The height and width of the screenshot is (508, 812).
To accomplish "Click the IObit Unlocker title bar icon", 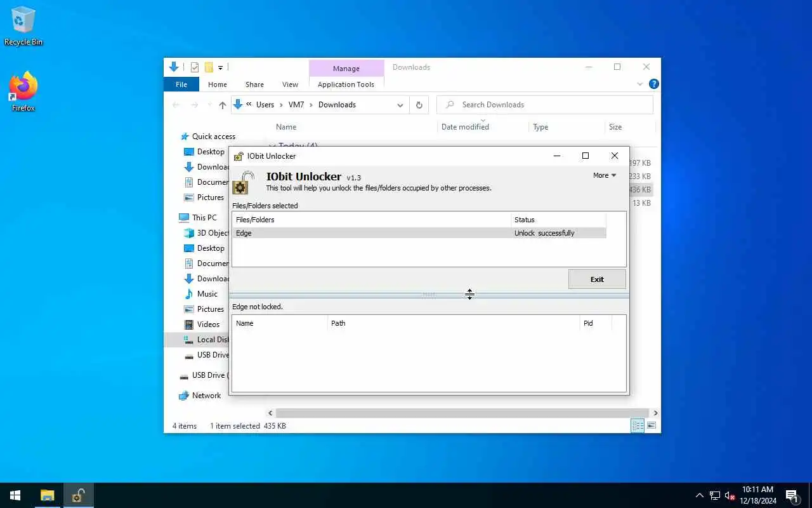I will click(239, 156).
